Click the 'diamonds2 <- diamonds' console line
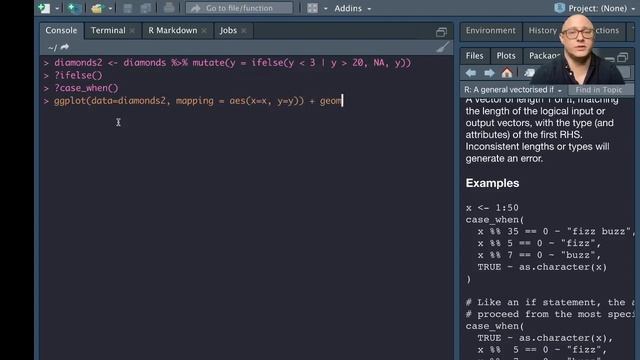Viewport: 640px width, 360px height. 232,63
